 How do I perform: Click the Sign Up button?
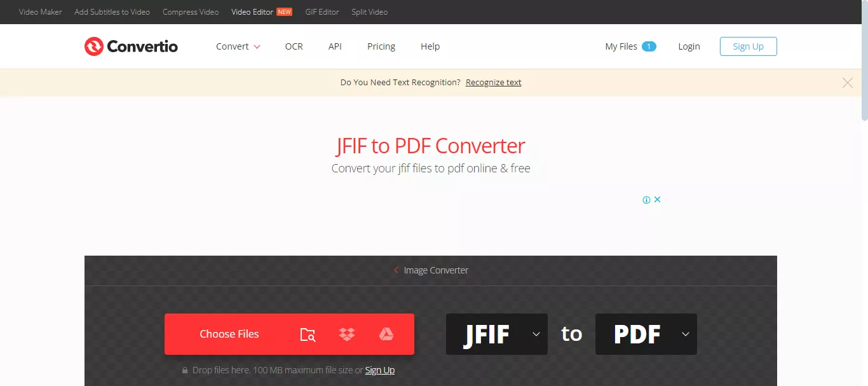748,46
